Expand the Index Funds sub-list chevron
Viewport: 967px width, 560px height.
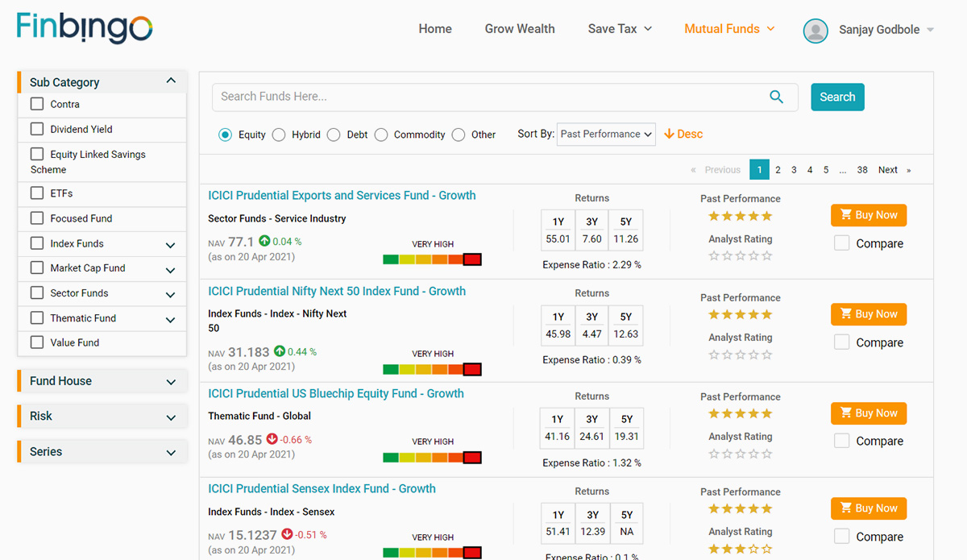(171, 245)
